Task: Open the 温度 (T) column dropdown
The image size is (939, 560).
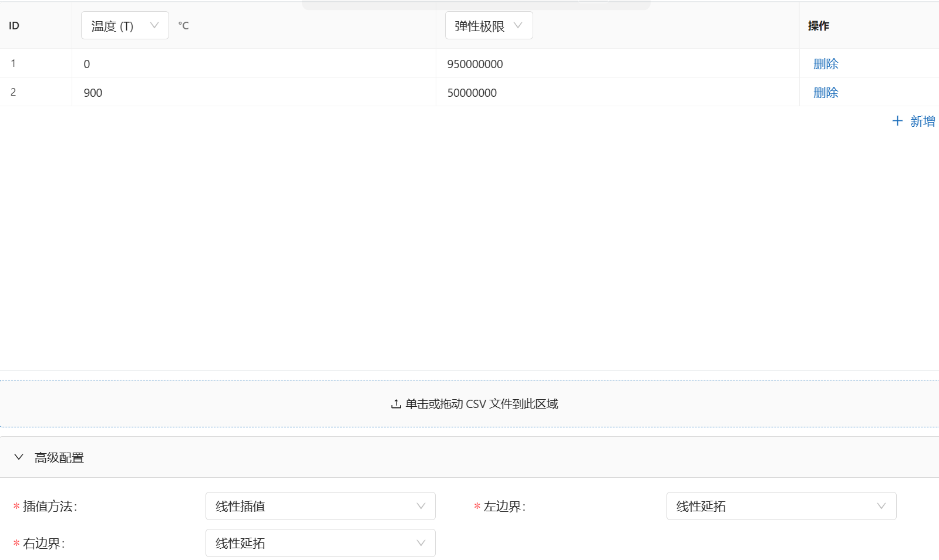Action: point(124,25)
